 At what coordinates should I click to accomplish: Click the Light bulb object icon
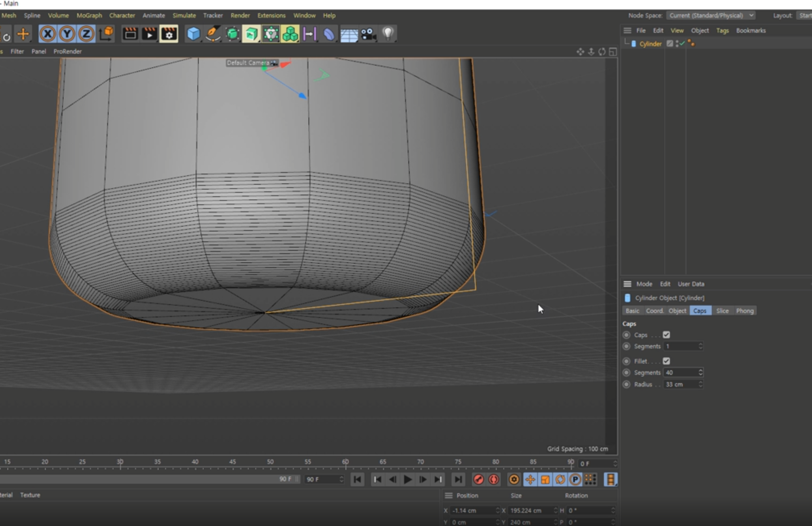tap(388, 34)
